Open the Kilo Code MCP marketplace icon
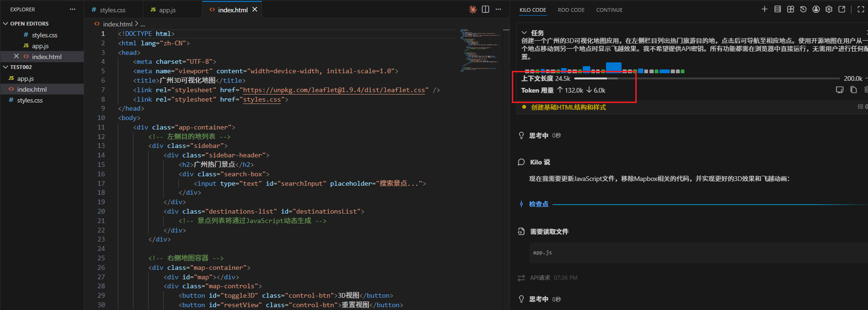 point(790,9)
